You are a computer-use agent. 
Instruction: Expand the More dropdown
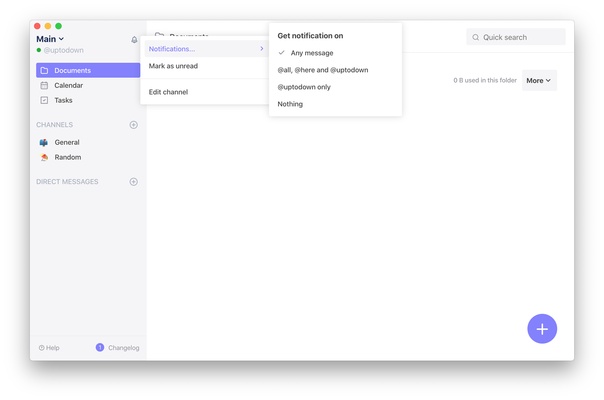tap(539, 81)
